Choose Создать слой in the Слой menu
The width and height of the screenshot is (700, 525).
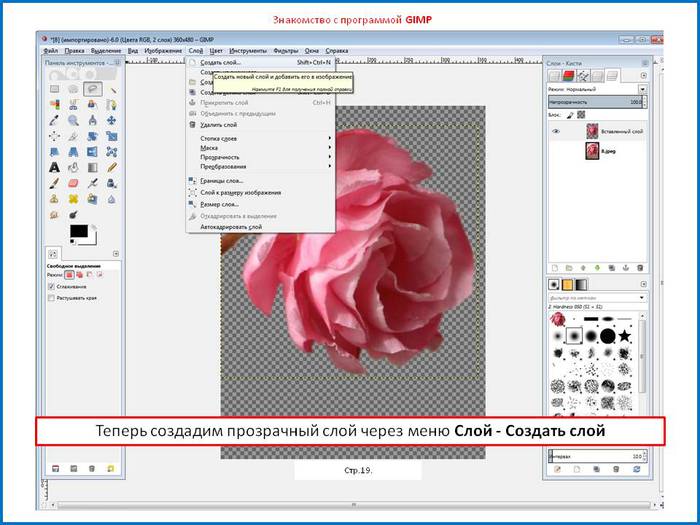(261, 62)
